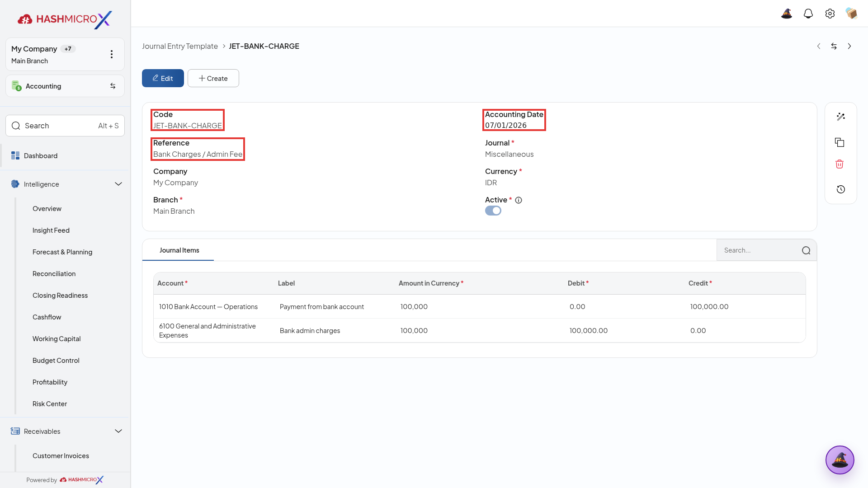Open Risk Center menu item
Screen dimensions: 868x488
(x=50, y=404)
